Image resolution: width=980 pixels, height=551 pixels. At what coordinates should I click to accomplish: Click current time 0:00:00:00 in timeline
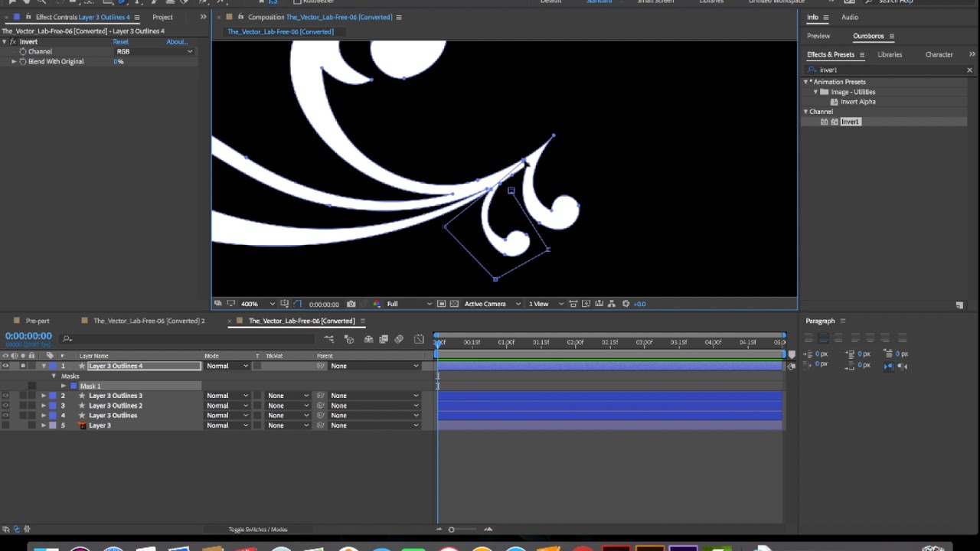tap(28, 336)
